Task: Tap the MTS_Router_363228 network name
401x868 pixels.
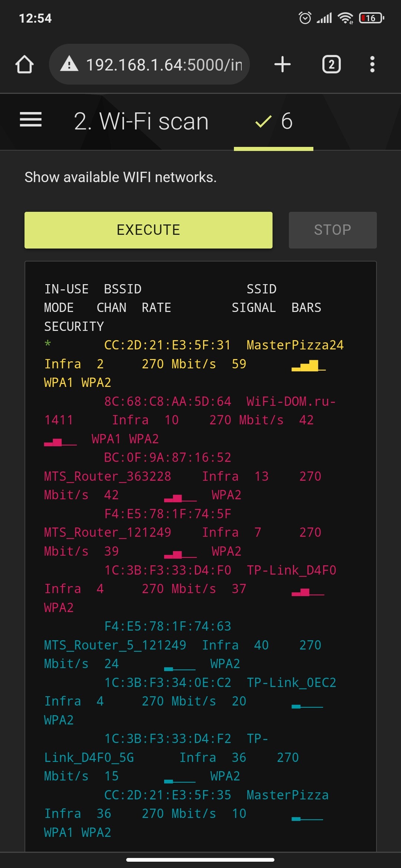Action: click(x=108, y=476)
